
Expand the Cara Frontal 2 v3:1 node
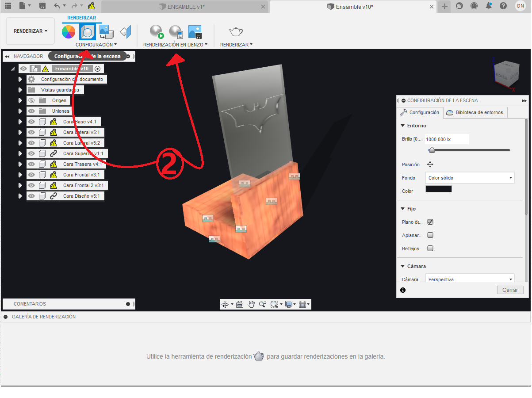click(20, 185)
